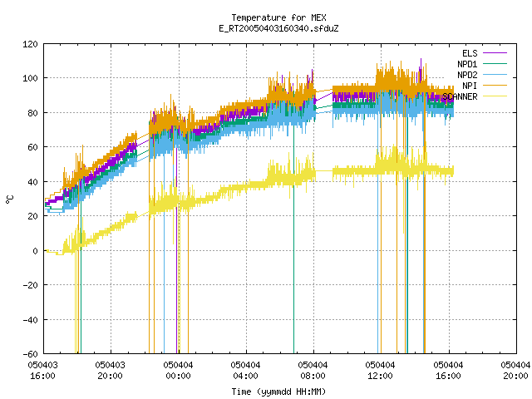Image resolution: width=532 pixels, height=399 pixels.
Task: Click the x-axis tick label 050404 04:00
Action: [x=245, y=371]
